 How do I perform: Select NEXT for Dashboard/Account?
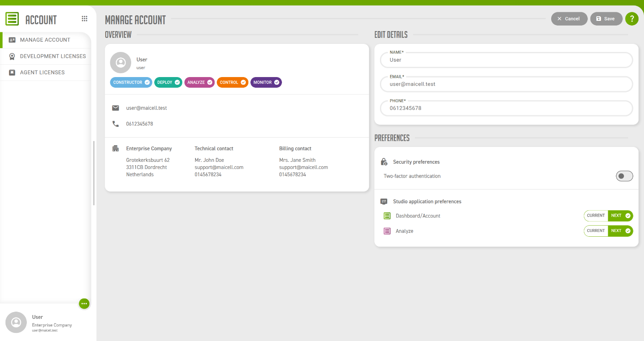(x=621, y=216)
